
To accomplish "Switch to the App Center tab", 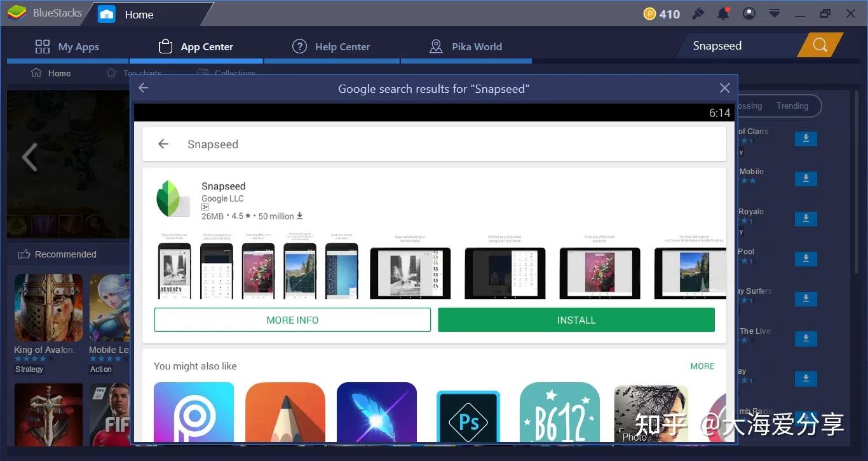I will coord(196,46).
